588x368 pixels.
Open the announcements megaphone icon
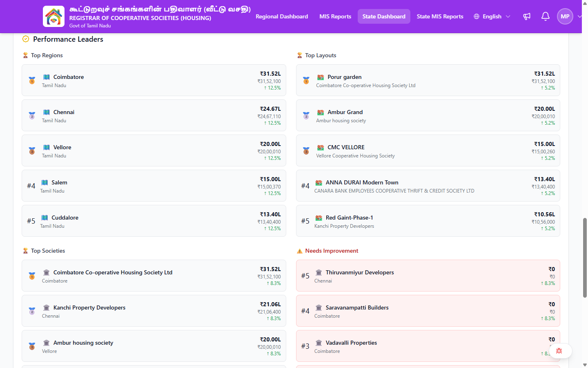pyautogui.click(x=527, y=16)
